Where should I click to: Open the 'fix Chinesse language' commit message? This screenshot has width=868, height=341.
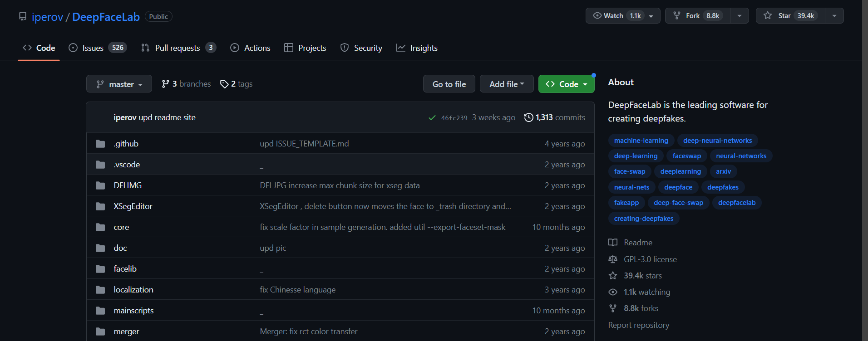[298, 290]
